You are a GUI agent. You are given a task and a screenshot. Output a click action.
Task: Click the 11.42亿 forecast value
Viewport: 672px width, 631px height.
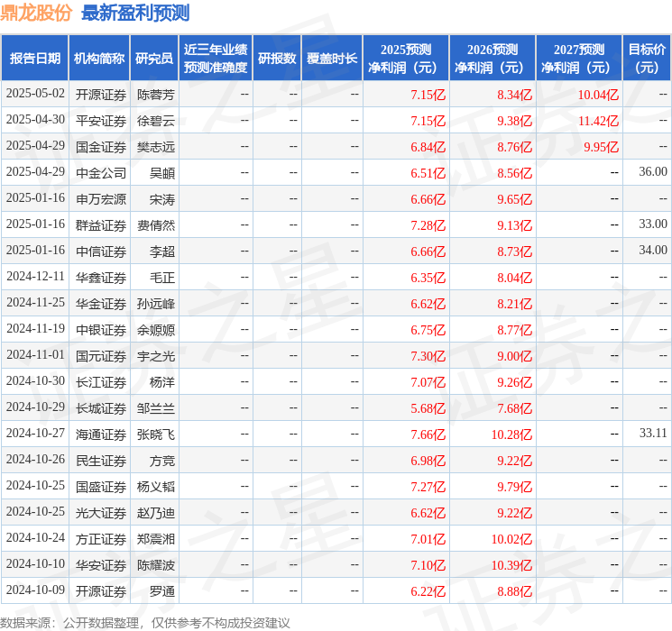point(598,121)
